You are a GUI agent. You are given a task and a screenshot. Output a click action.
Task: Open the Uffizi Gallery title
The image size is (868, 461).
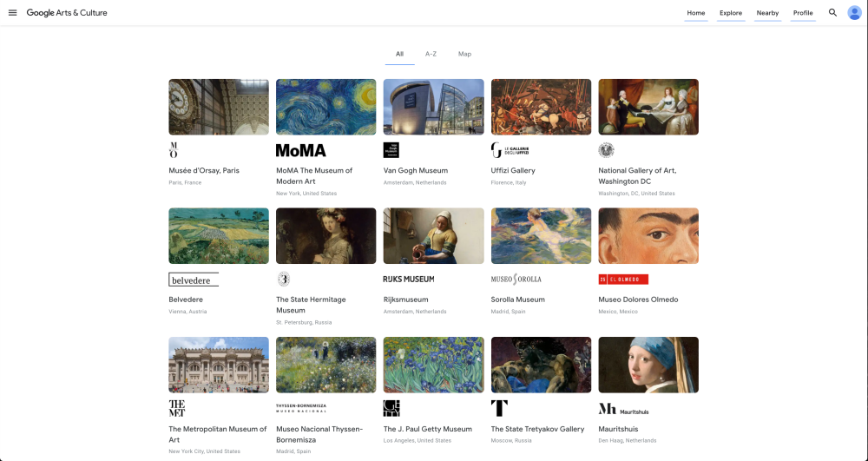(513, 170)
